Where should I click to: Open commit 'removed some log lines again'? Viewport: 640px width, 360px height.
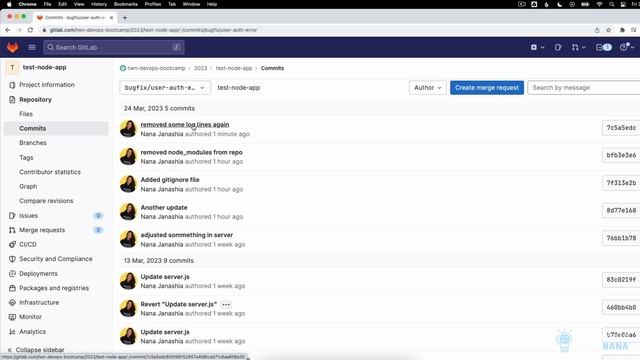point(184,124)
